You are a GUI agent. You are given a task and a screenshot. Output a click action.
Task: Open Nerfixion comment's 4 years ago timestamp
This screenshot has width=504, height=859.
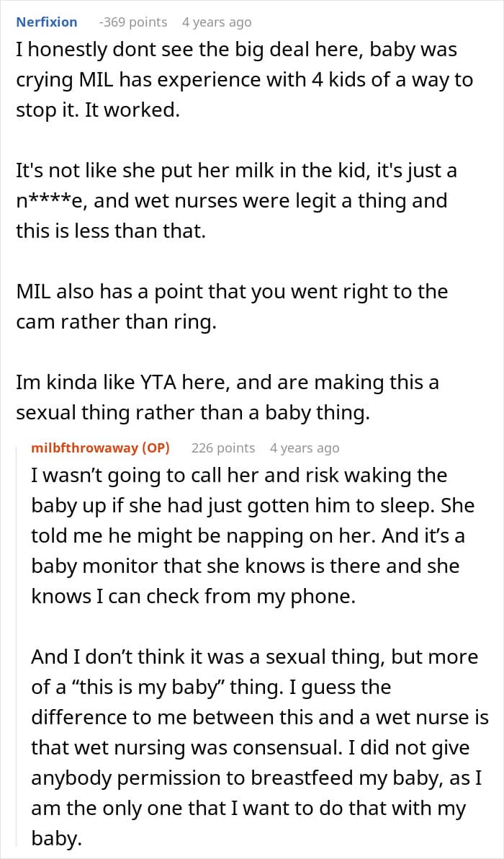(217, 22)
